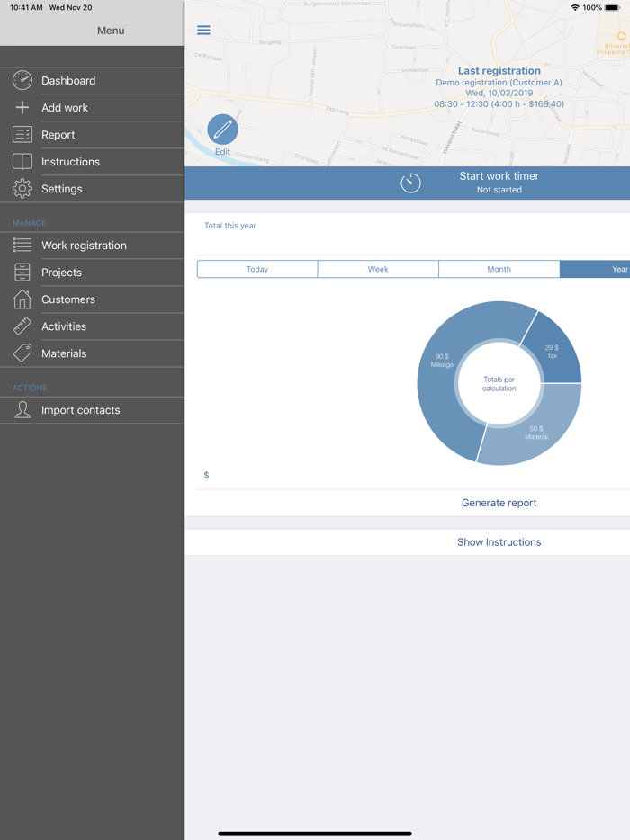
Task: Click the battery status icon
Action: 612,7
